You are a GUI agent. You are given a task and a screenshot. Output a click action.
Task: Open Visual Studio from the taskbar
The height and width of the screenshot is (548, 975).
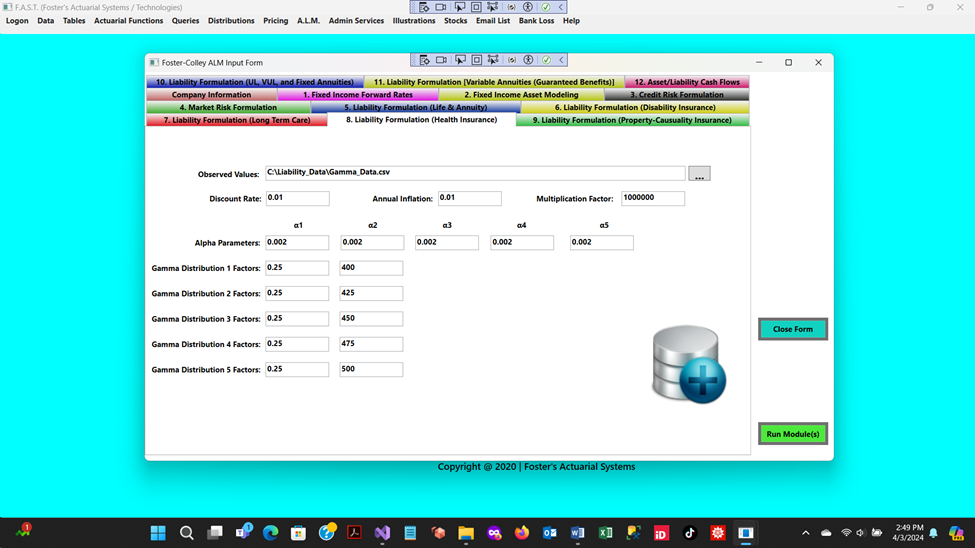click(382, 533)
